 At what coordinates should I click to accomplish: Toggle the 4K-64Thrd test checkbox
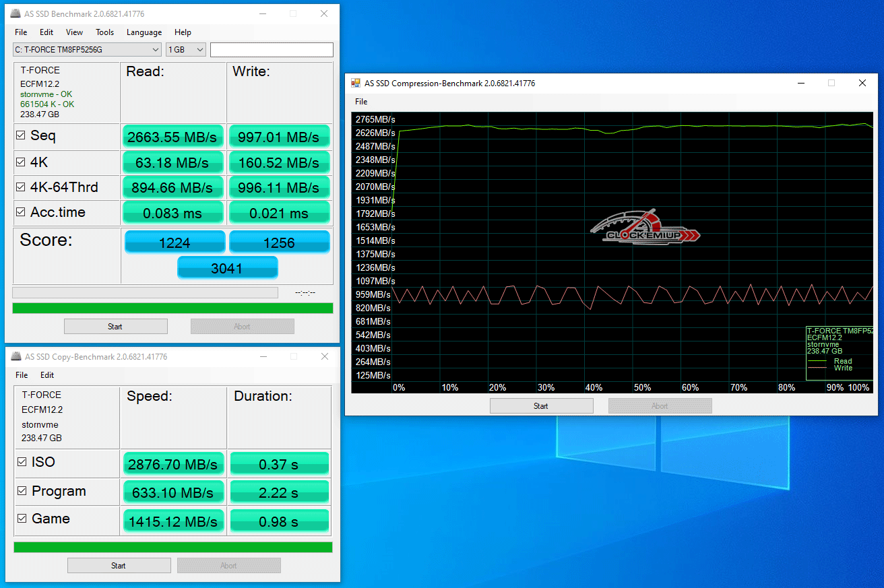click(x=21, y=187)
